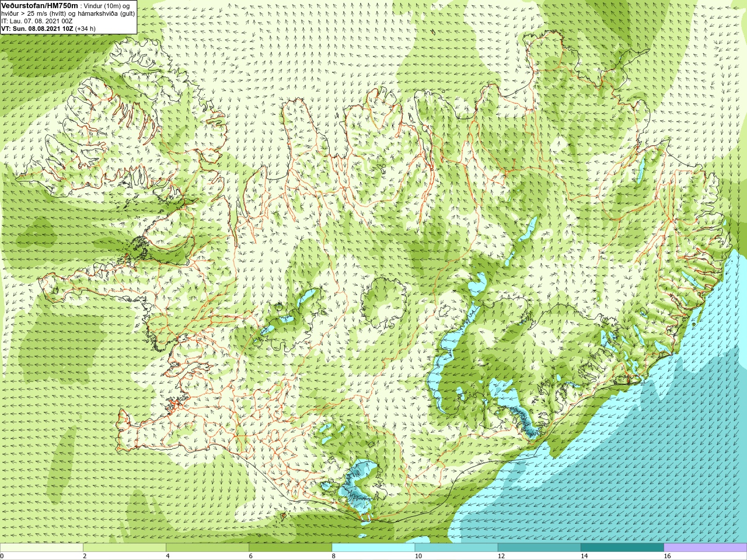747x560 pixels.
Task: Click the 2–4 m/s light green legend swatch
Action: (x=124, y=548)
